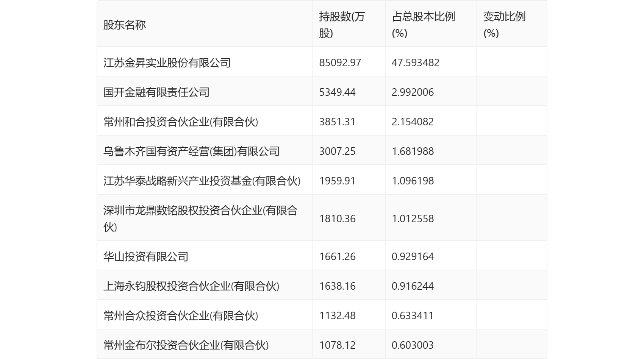Screen dimensions: 644x359
Task: Click the 持股数(万股) column header
Action: point(342,25)
